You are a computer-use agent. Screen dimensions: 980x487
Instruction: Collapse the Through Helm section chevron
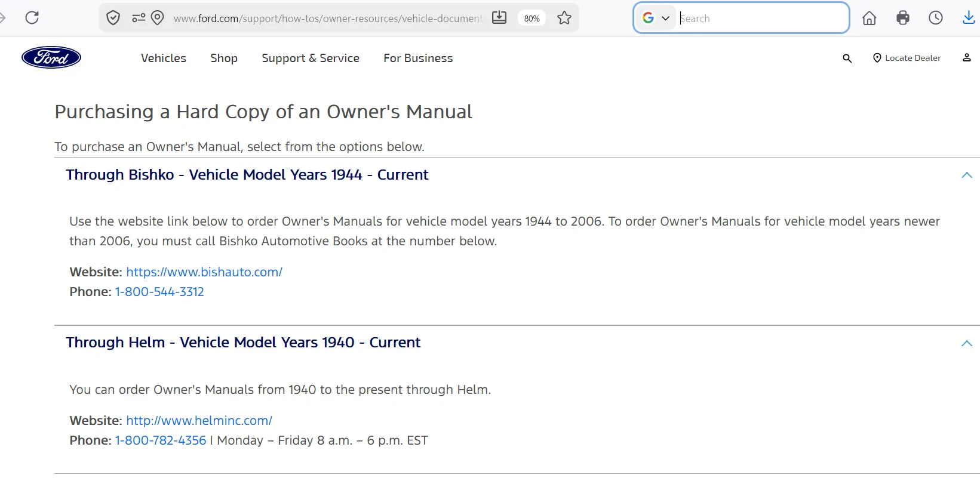coord(967,343)
